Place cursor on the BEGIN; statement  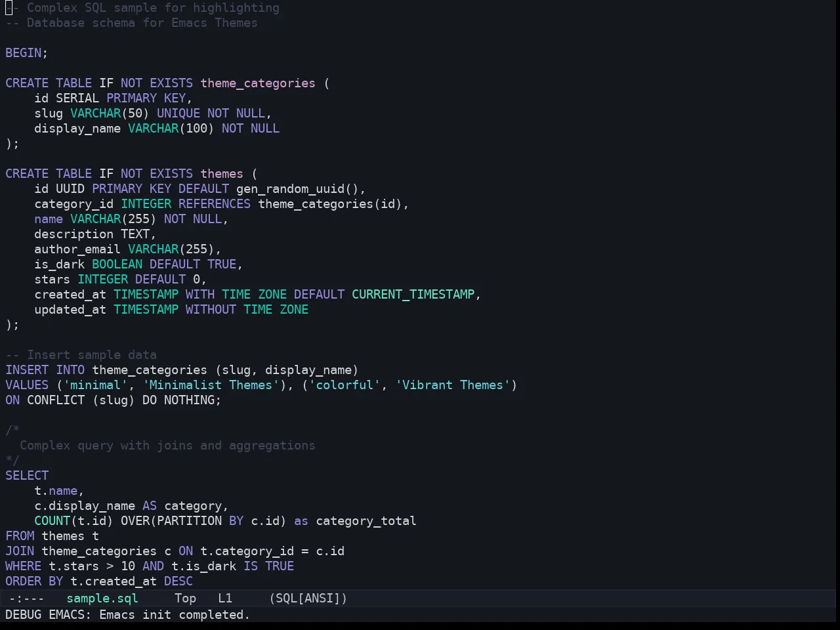point(27,53)
